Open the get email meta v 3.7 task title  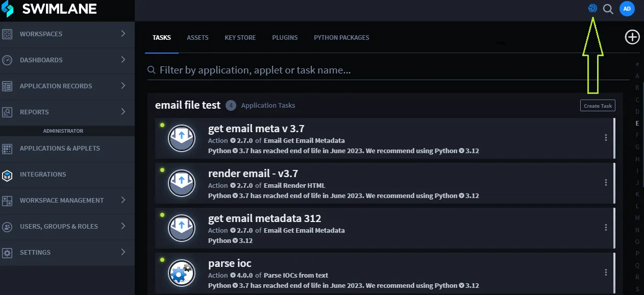pos(257,129)
